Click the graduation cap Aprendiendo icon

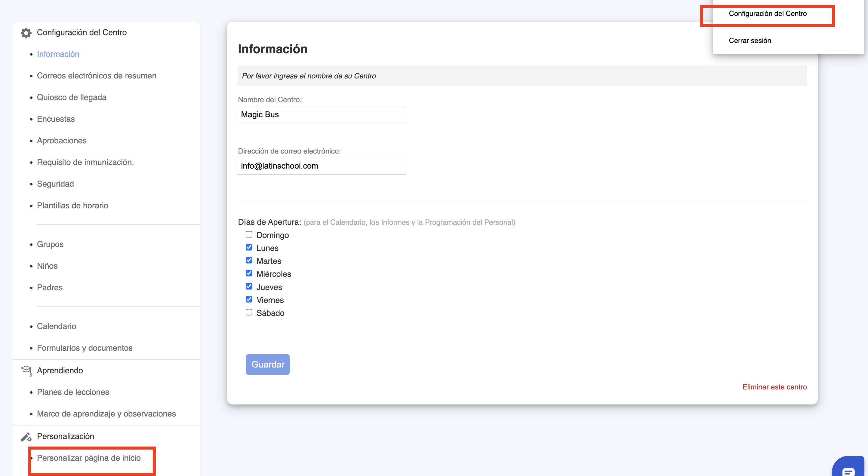coord(26,370)
